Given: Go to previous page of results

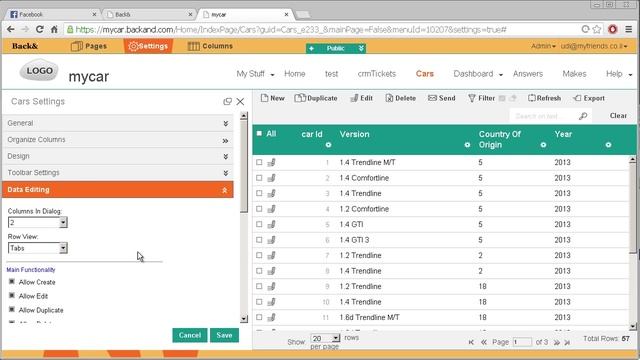Looking at the screenshot, I should coord(484,342).
